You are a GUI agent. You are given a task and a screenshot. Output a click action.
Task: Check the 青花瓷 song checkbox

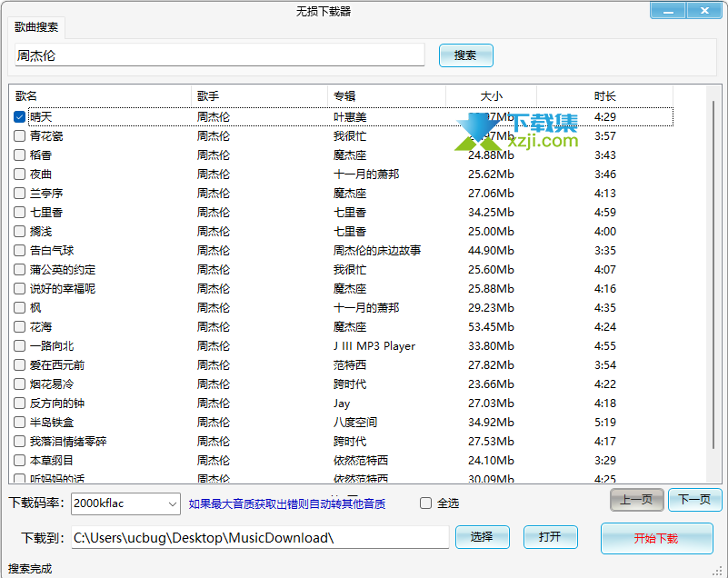(20, 135)
